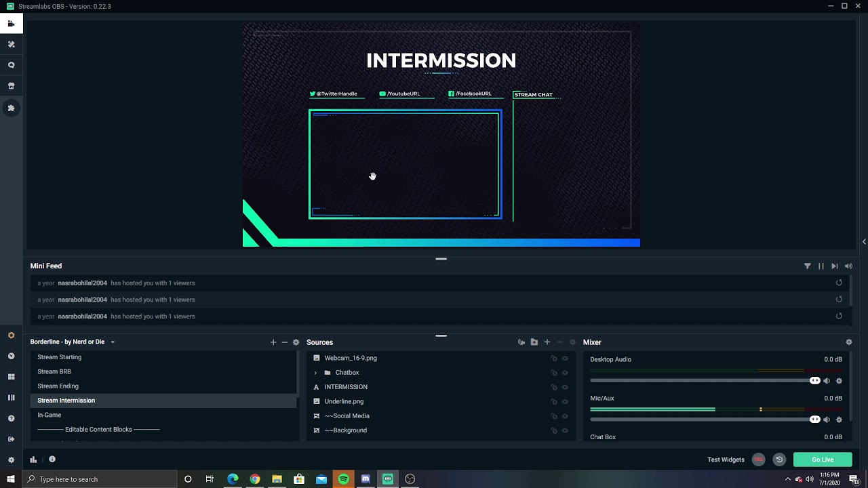Open Google Chrome from the taskbar
This screenshot has width=868, height=488.
tap(254, 479)
